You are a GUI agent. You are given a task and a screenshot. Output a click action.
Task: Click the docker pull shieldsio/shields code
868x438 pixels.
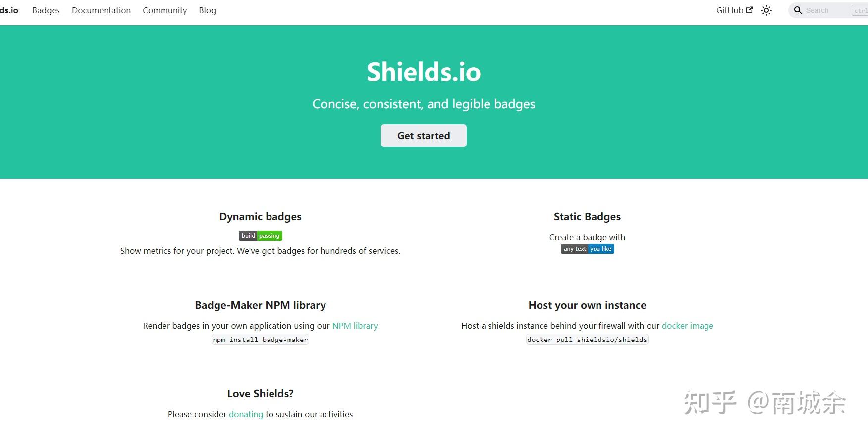[587, 340]
